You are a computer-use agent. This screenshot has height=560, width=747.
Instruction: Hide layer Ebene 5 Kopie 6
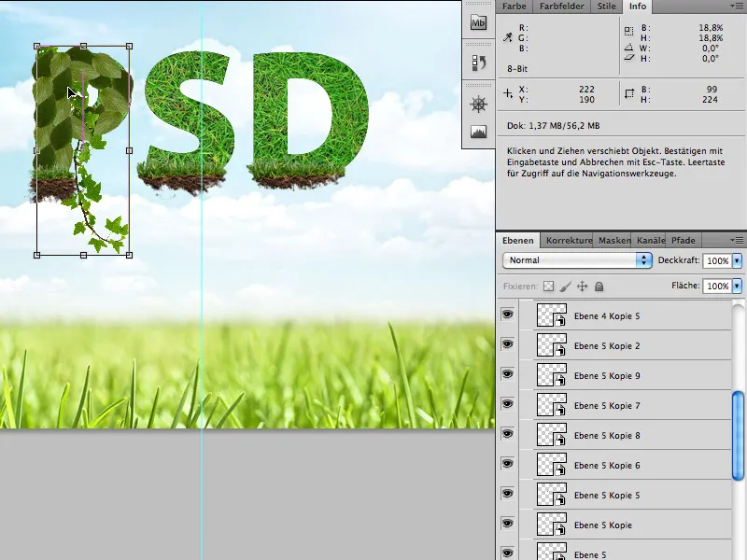click(x=508, y=464)
